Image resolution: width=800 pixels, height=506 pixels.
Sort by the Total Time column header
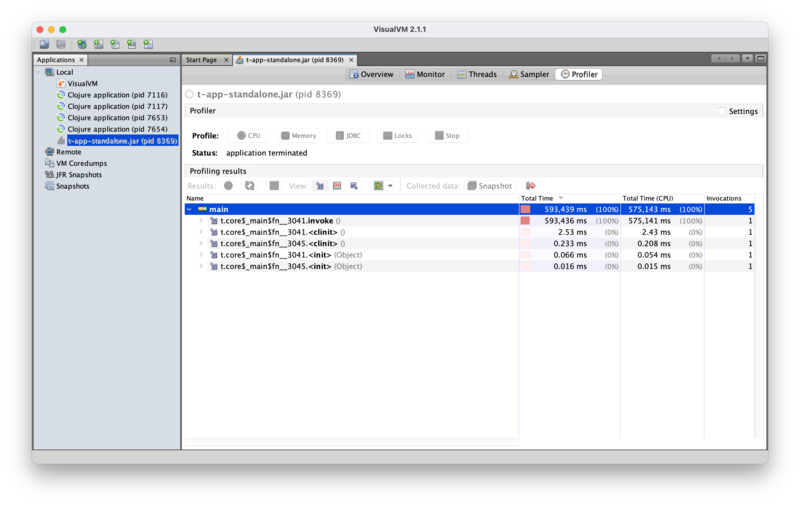click(569, 198)
